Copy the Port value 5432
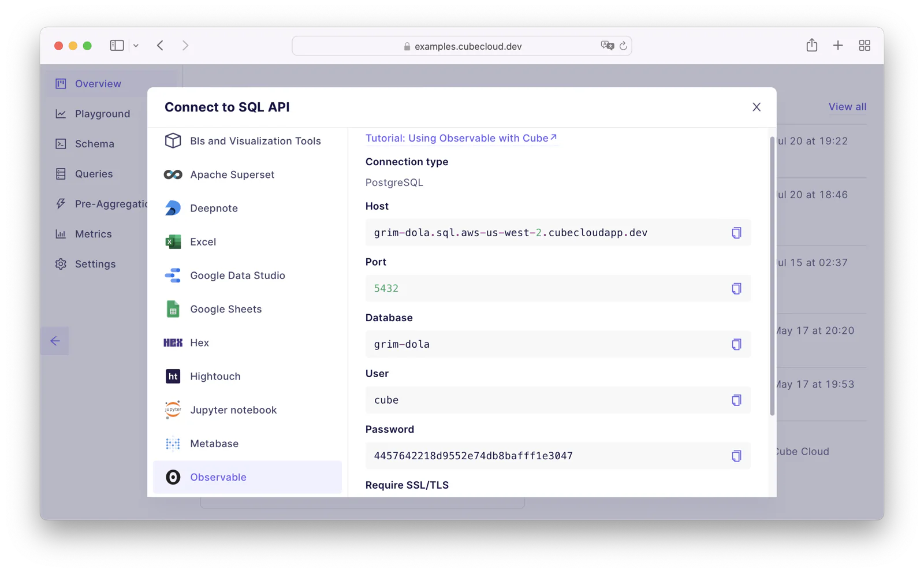 (736, 289)
